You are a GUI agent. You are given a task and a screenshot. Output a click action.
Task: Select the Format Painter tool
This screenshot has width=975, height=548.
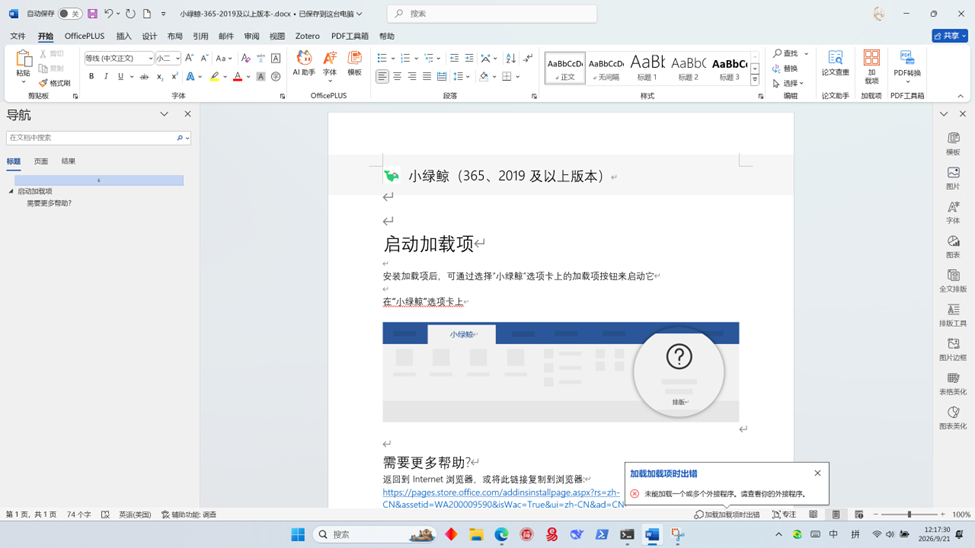(x=54, y=83)
